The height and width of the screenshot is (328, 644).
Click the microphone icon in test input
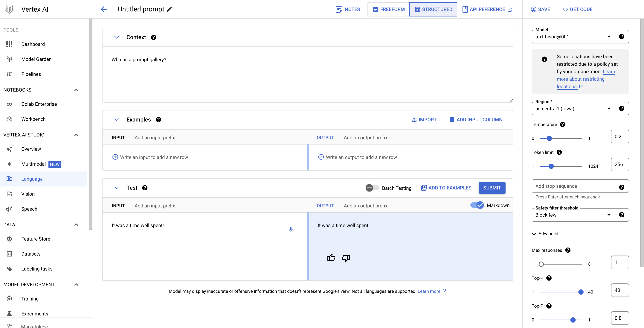click(291, 229)
